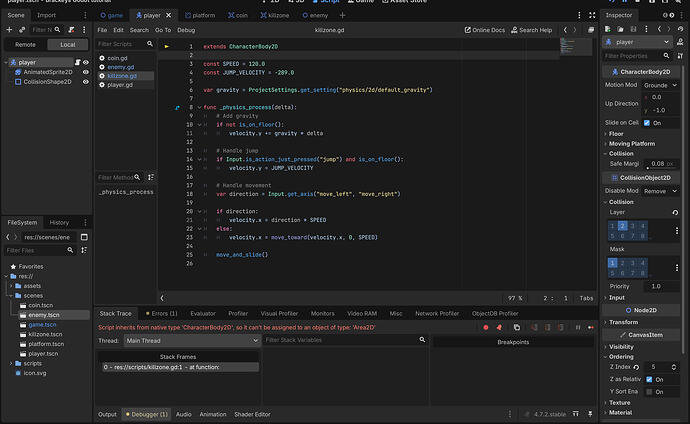This screenshot has height=424, width=690.
Task: Open the Shader Editor bottom panel
Action: 252,414
